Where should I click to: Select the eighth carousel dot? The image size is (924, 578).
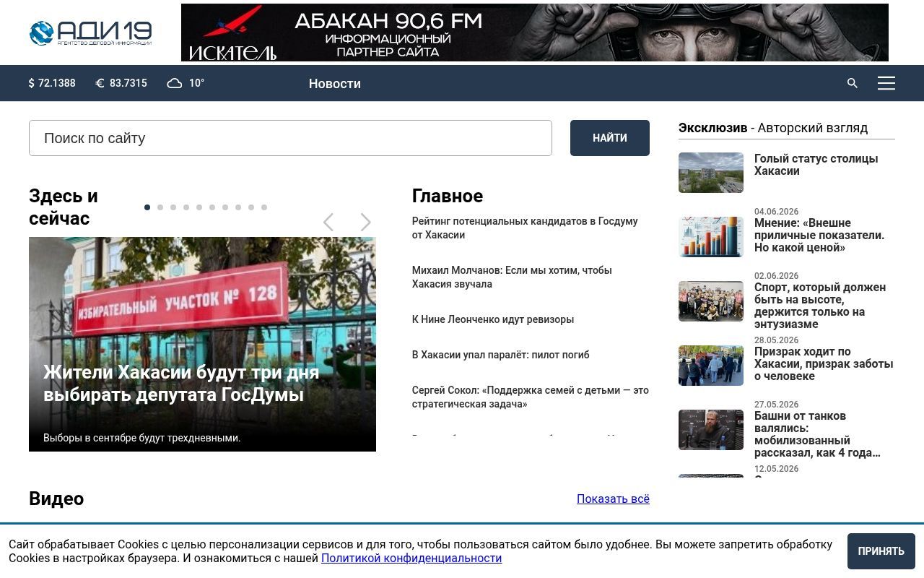(238, 207)
